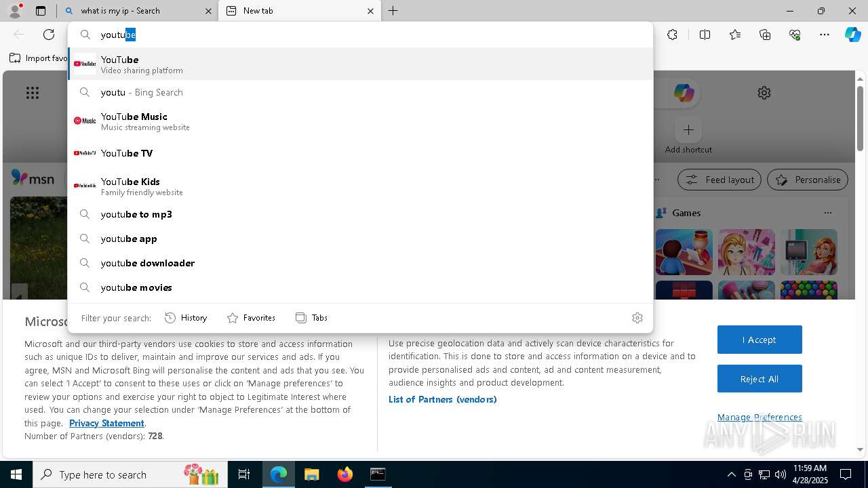Screen dimensions: 868x488
Task: Open Firefox from the taskbar
Action: [x=344, y=474]
